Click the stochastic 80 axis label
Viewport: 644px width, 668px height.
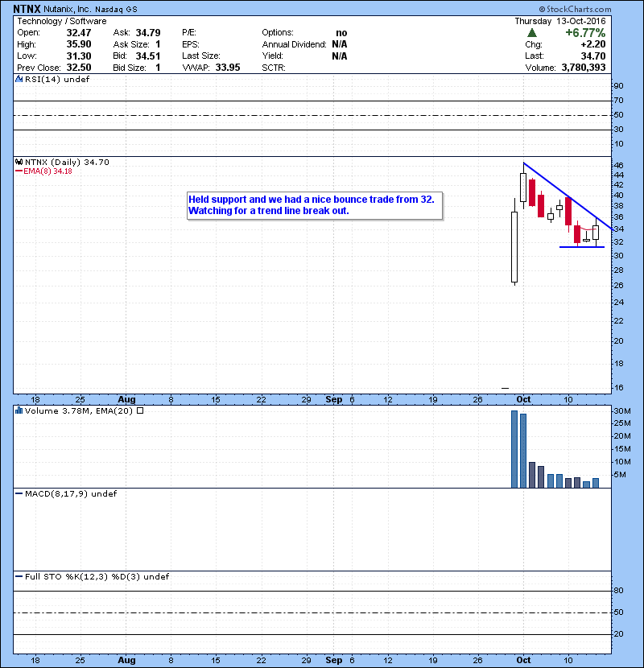point(619,591)
